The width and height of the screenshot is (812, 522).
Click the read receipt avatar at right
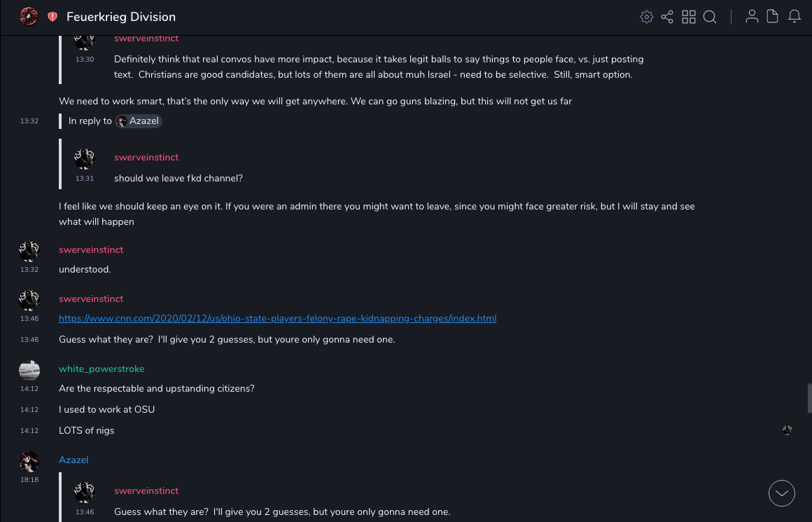(787, 430)
